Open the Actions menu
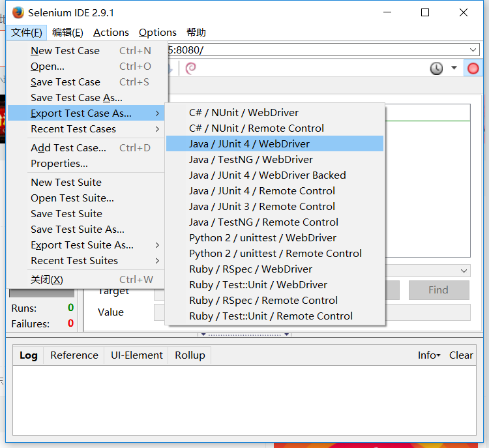The height and width of the screenshot is (448, 489). [111, 33]
